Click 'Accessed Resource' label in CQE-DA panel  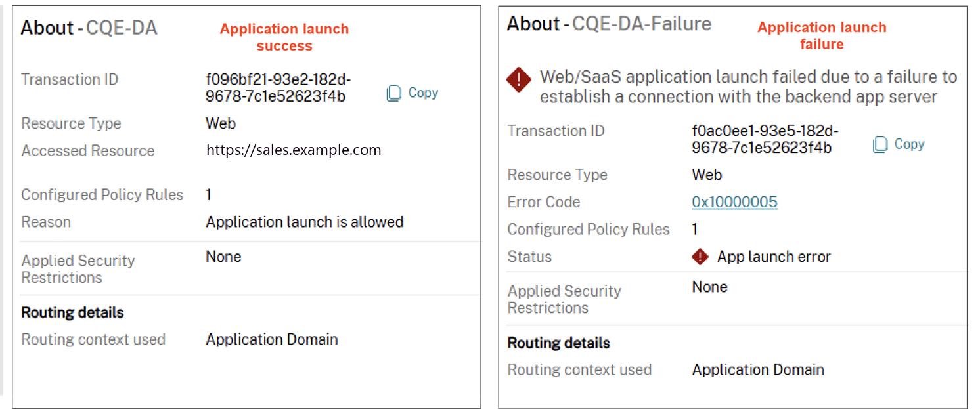(88, 151)
